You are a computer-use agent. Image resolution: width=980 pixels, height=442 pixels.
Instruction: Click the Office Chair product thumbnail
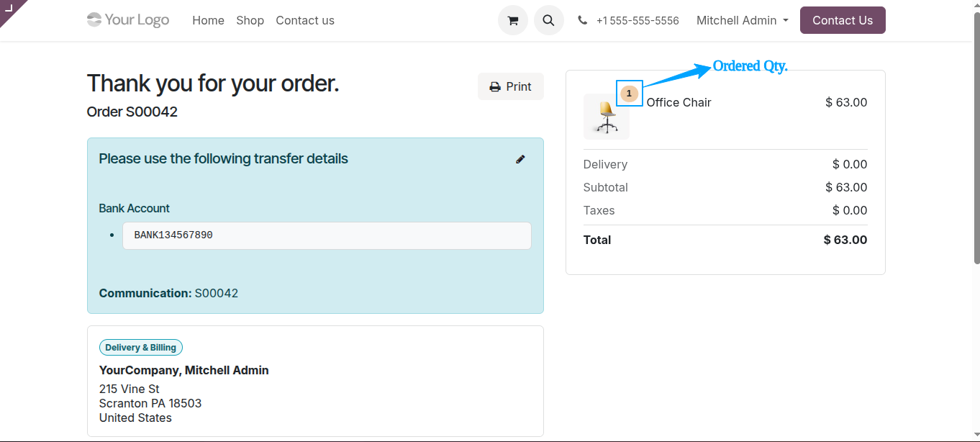(607, 117)
